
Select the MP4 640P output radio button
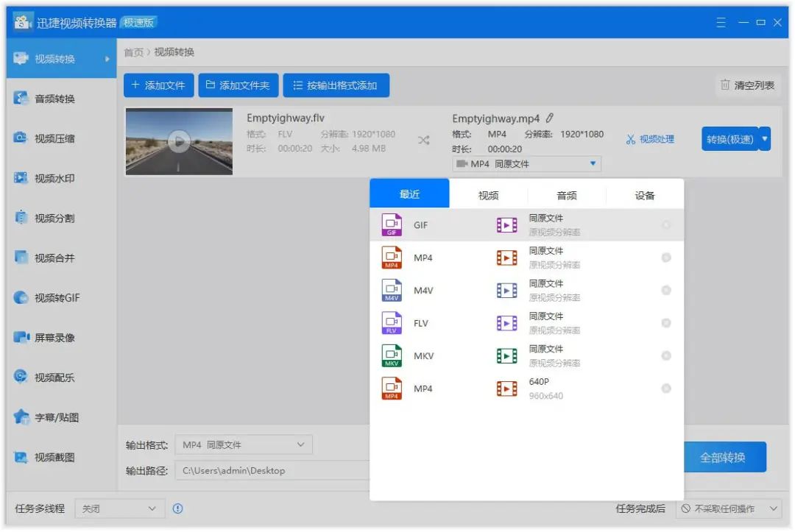666,388
